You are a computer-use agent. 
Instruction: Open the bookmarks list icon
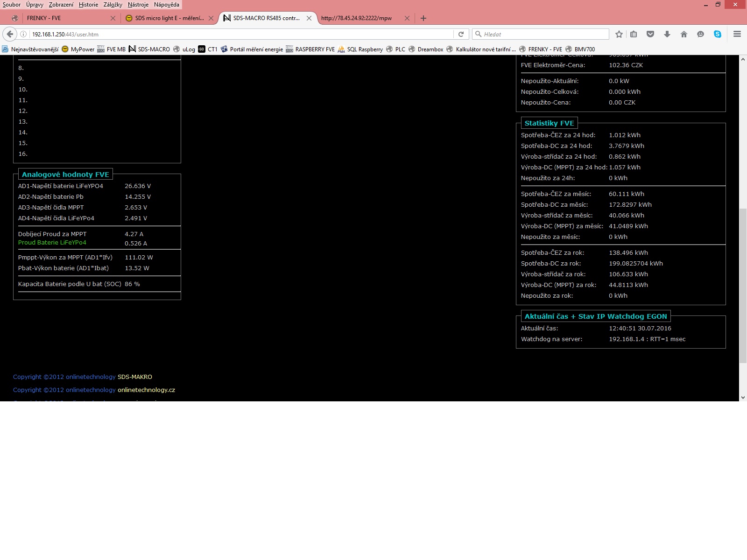coord(634,34)
